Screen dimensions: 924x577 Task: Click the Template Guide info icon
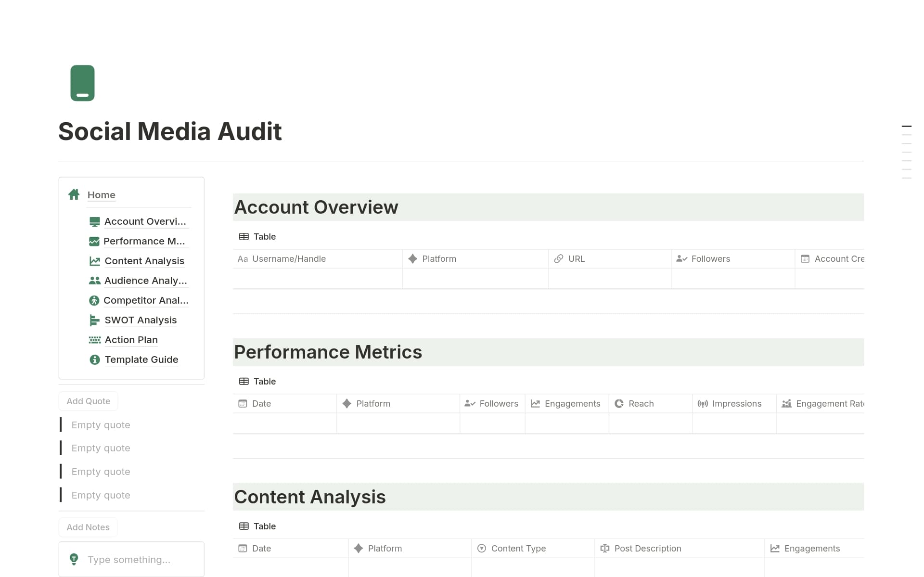pos(94,359)
